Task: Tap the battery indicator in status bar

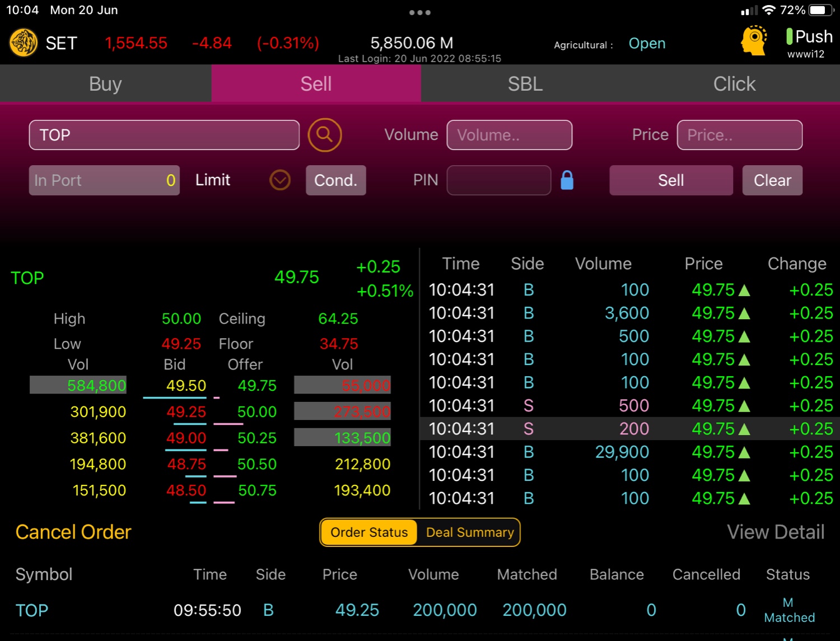Action: [822, 10]
